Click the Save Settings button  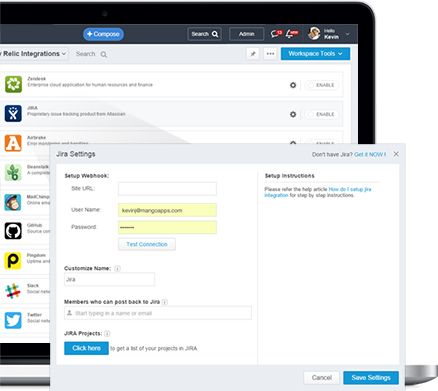(371, 378)
